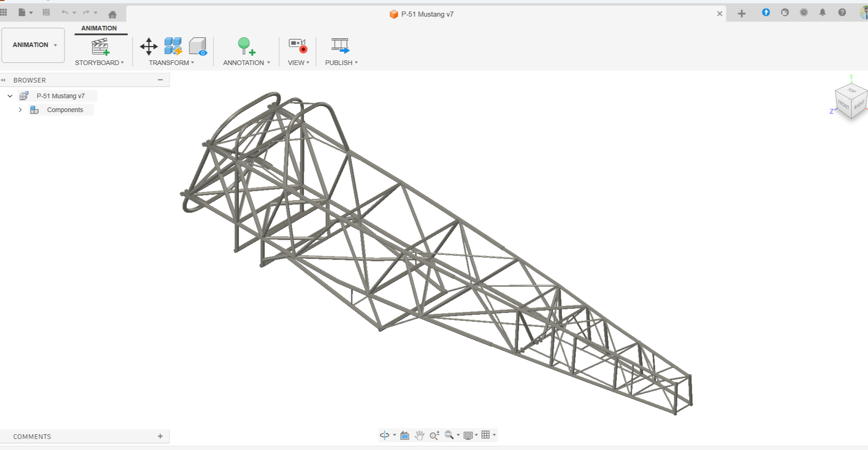The width and height of the screenshot is (868, 450).
Task: Run the Auto Explode tool
Action: tap(174, 47)
